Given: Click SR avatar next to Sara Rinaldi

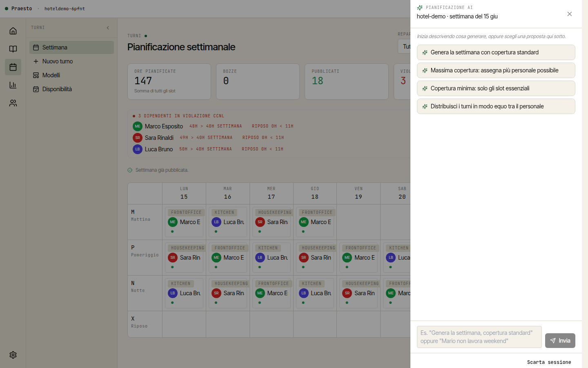Looking at the screenshot, I should [138, 138].
